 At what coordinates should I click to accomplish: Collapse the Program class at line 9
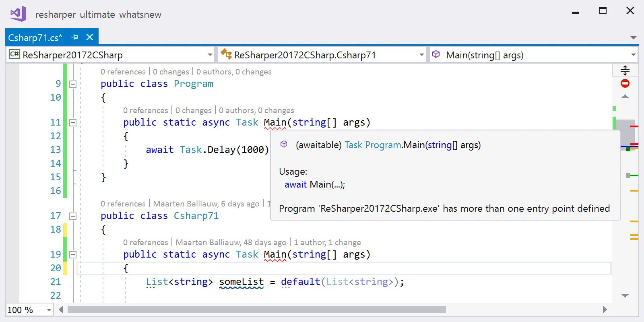coord(73,84)
